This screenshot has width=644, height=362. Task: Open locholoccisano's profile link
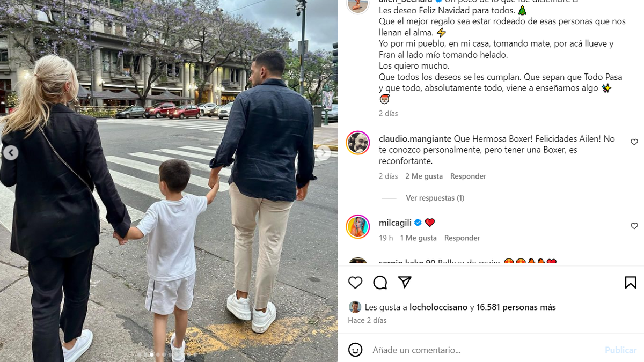click(x=438, y=307)
